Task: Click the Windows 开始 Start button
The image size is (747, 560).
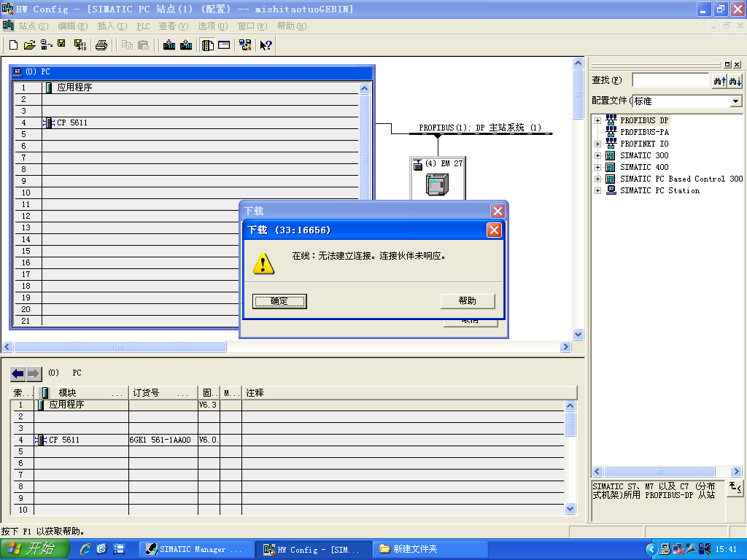Action: (34, 549)
